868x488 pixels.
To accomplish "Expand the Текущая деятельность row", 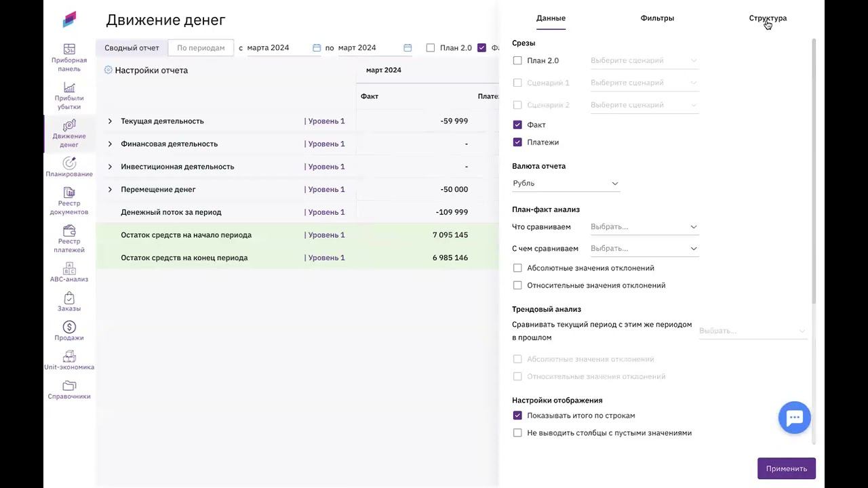I will (x=110, y=121).
